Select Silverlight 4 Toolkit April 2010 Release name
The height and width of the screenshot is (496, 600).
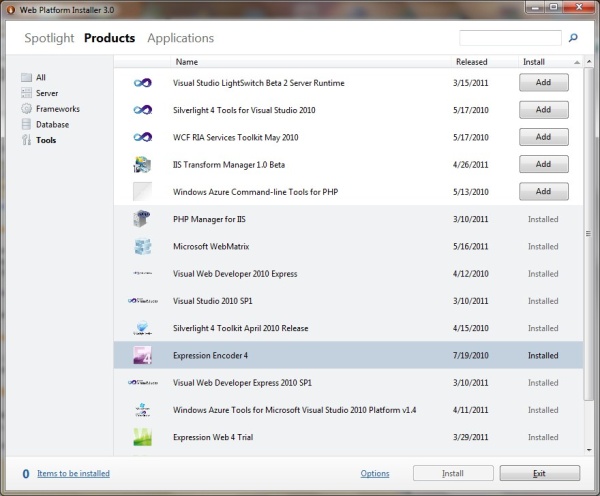241,328
